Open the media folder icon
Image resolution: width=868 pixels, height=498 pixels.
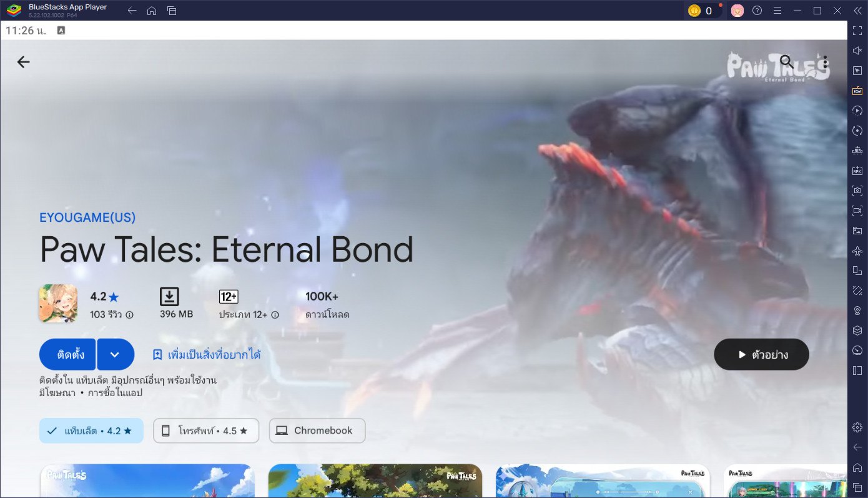(x=857, y=231)
